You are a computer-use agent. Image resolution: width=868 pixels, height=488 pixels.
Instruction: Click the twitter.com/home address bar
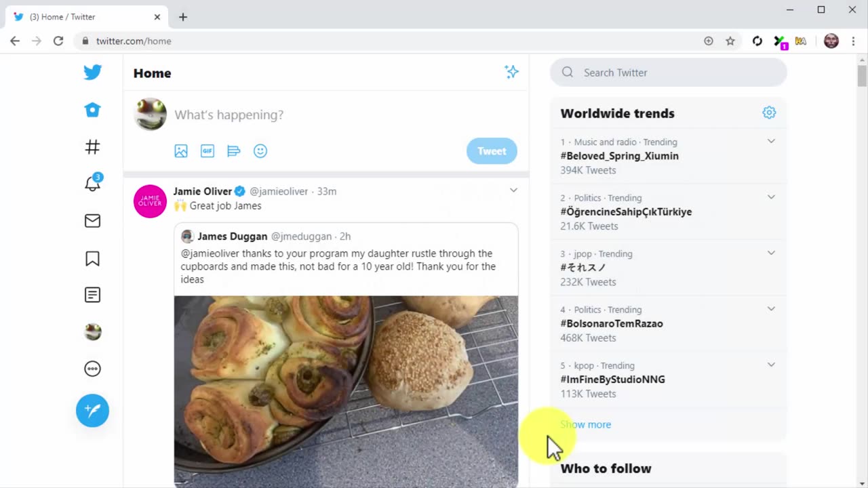tap(134, 41)
